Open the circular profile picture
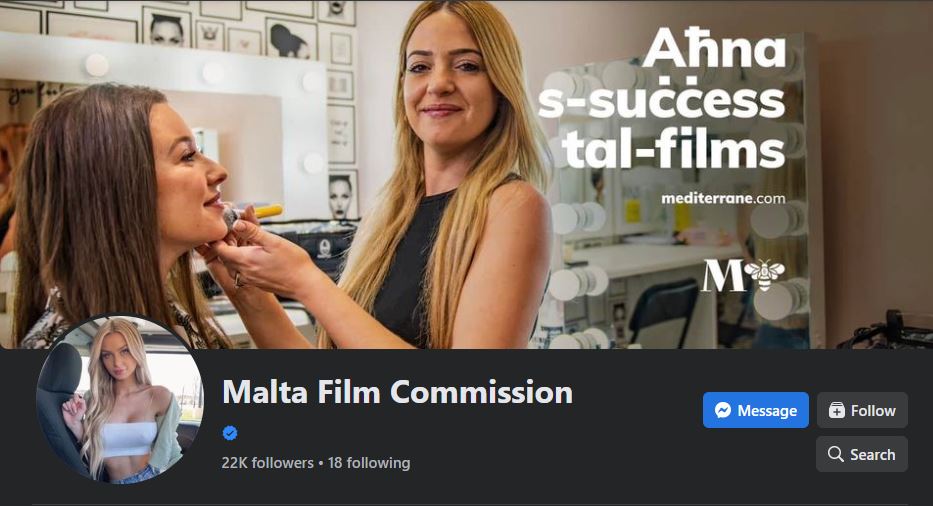The height and width of the screenshot is (506, 933). pyautogui.click(x=120, y=399)
